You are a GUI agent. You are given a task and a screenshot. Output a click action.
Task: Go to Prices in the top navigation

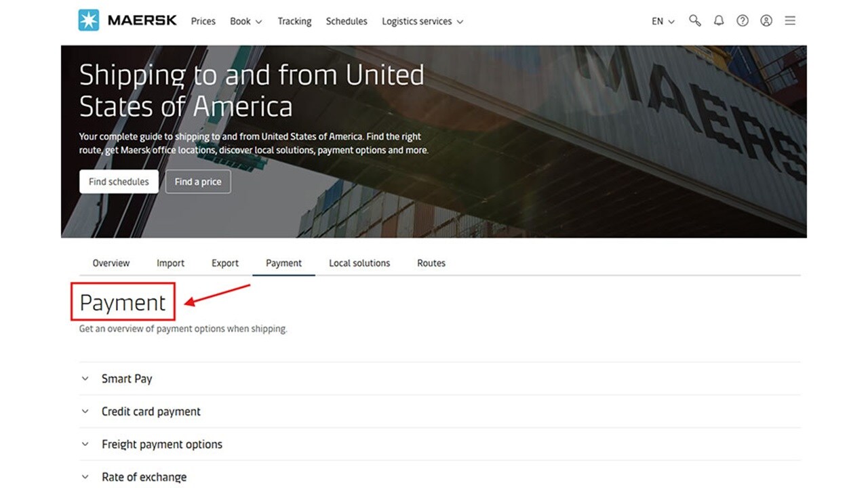click(x=203, y=21)
